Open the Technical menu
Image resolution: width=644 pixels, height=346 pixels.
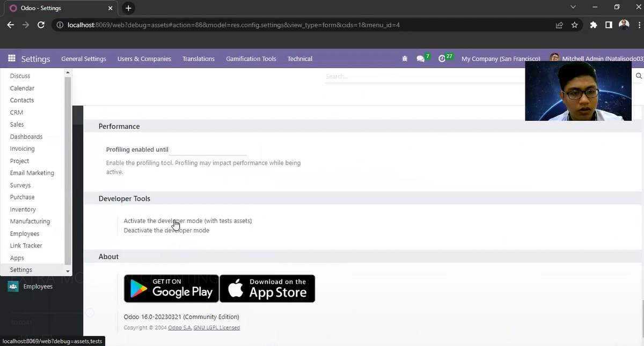tap(299, 59)
